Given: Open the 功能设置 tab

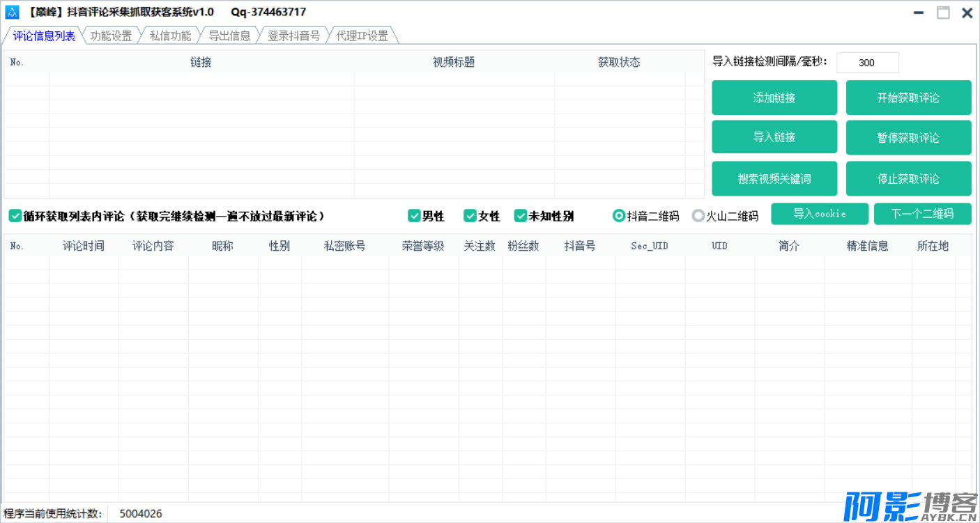Looking at the screenshot, I should tap(112, 36).
